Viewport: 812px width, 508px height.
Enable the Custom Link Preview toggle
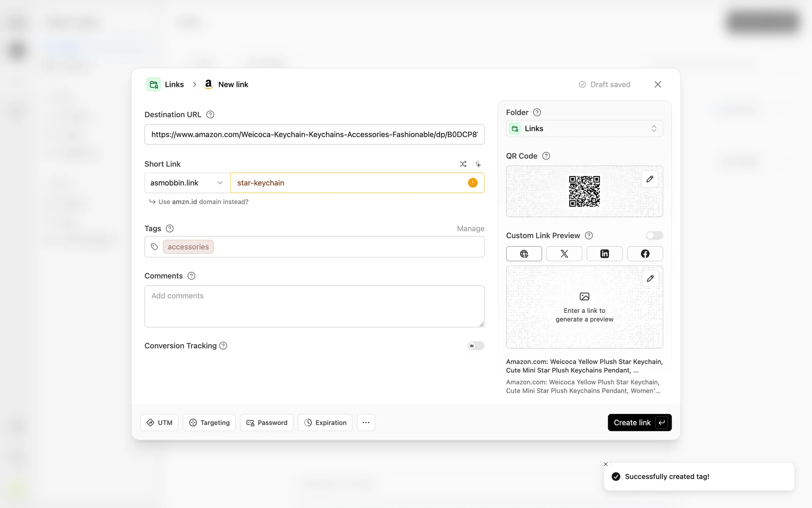654,235
